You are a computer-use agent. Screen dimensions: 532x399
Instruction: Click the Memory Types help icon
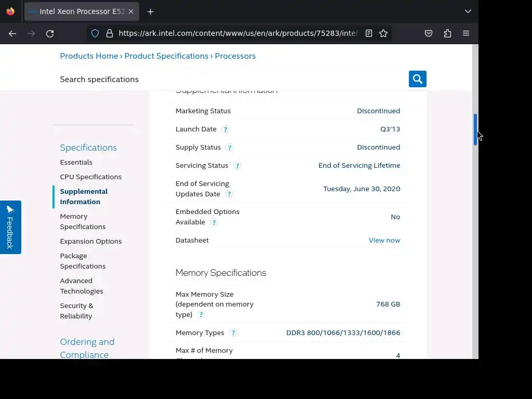pyautogui.click(x=233, y=333)
